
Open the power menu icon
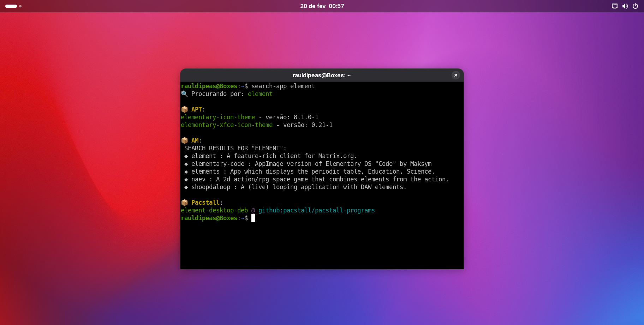(x=635, y=6)
